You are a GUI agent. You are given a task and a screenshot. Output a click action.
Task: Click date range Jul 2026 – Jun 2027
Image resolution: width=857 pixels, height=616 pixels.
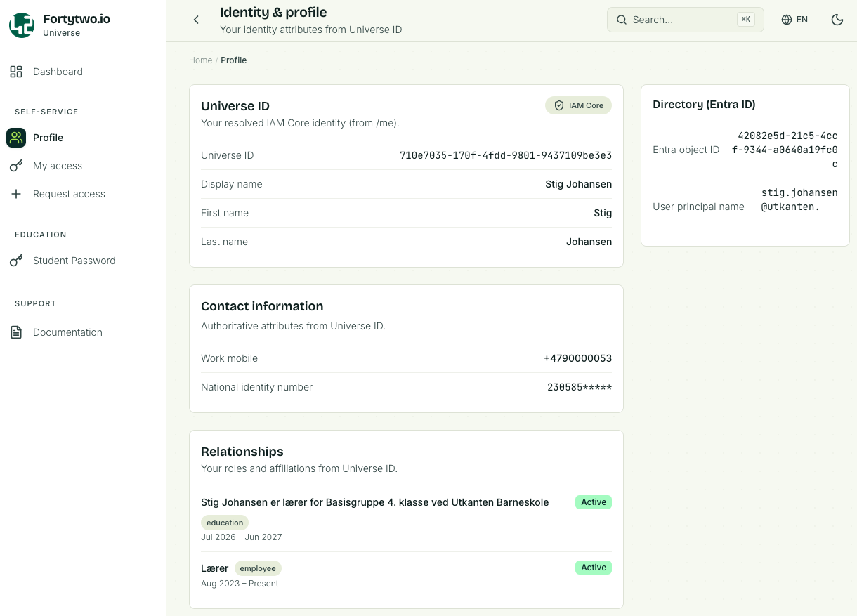[242, 537]
